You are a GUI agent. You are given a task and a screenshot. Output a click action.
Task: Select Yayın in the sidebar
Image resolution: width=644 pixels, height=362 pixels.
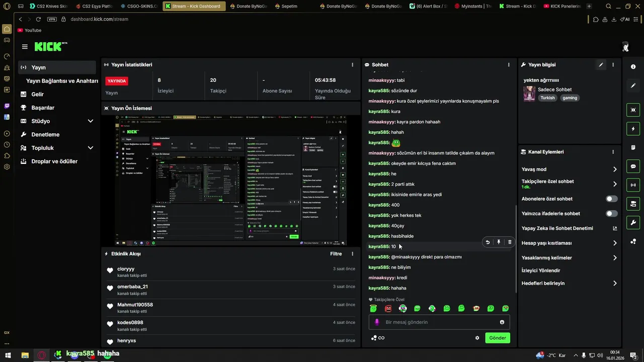57,67
